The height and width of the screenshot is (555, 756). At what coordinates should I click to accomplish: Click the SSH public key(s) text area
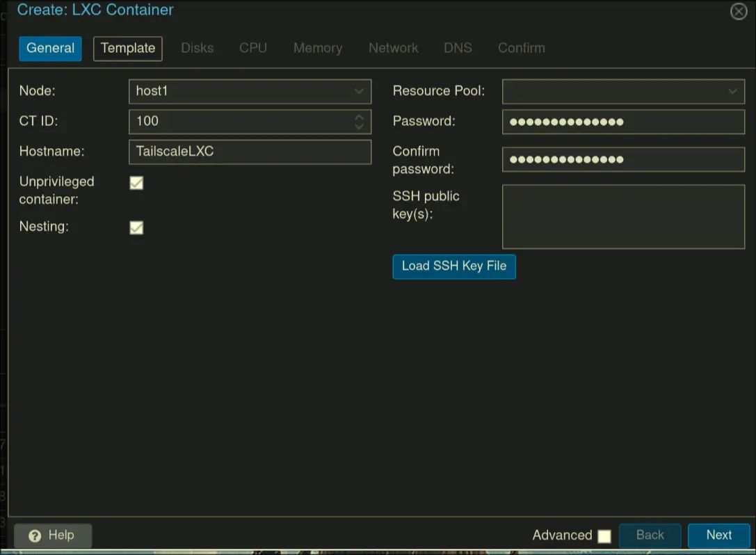pos(623,216)
